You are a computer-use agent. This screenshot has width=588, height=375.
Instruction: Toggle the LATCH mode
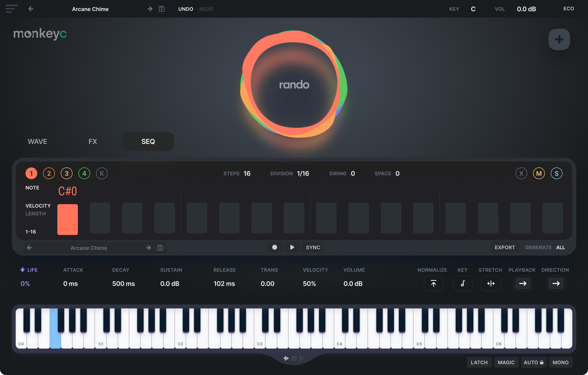pos(479,362)
